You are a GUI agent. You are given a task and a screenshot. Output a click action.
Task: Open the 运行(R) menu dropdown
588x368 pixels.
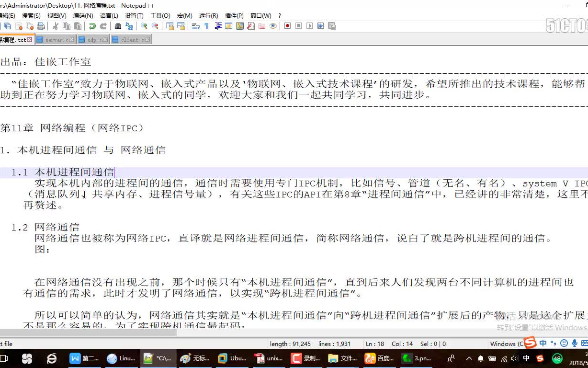click(x=208, y=15)
